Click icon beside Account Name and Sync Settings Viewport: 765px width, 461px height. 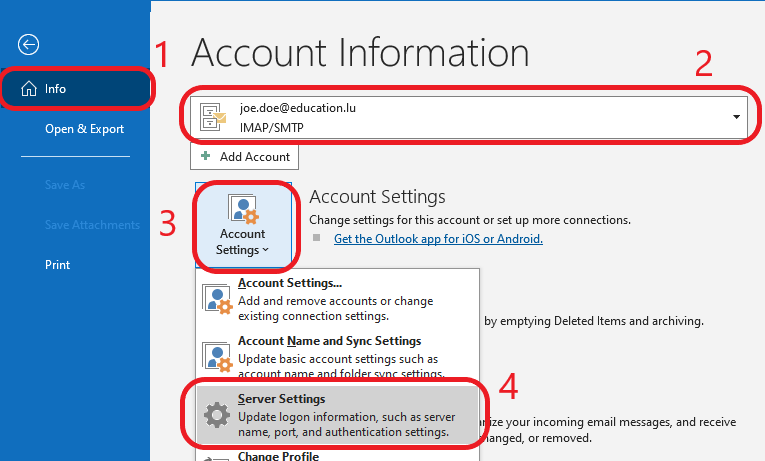click(x=217, y=357)
